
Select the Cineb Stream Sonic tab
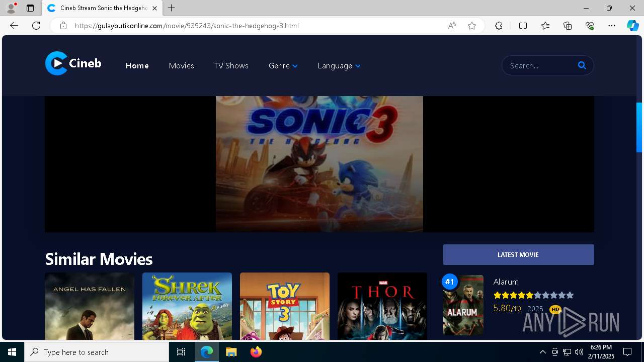tap(103, 8)
